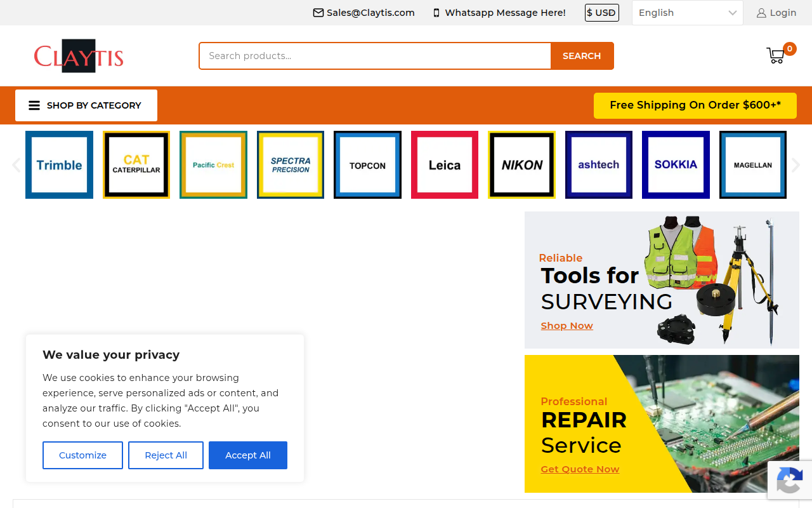Open the Login link

[776, 13]
